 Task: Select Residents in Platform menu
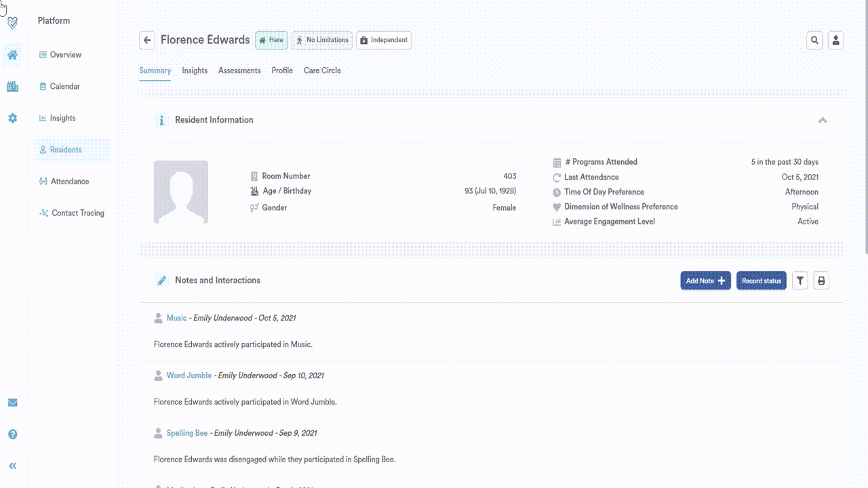(x=73, y=150)
